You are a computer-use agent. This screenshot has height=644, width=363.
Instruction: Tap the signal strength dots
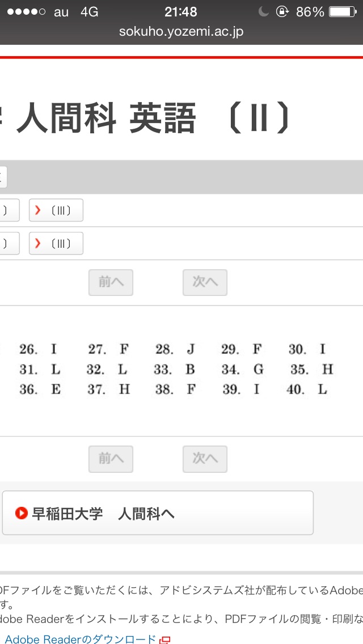click(x=26, y=12)
